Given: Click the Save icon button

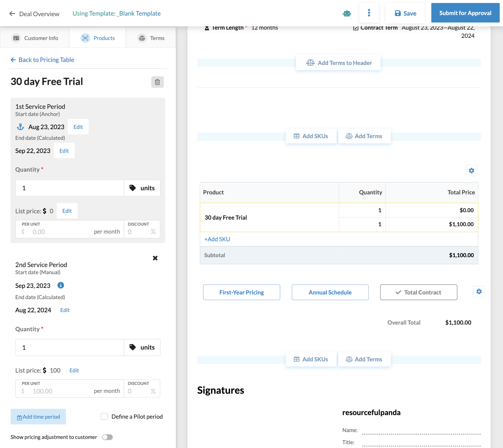Looking at the screenshot, I should (405, 13).
